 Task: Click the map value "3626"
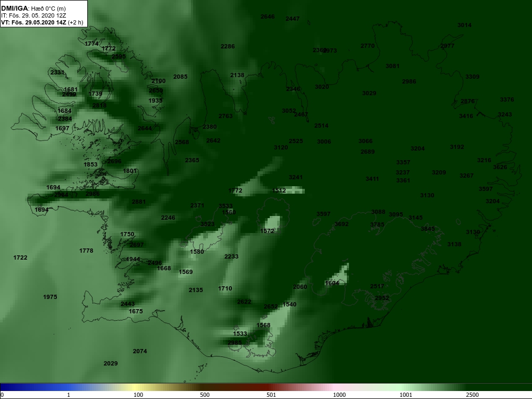(x=500, y=167)
